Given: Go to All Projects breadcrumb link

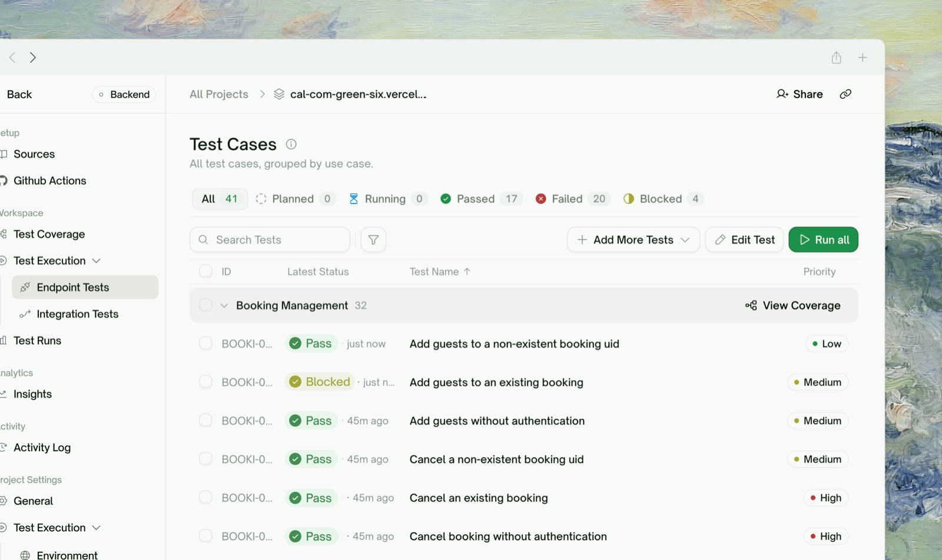Looking at the screenshot, I should pyautogui.click(x=219, y=94).
